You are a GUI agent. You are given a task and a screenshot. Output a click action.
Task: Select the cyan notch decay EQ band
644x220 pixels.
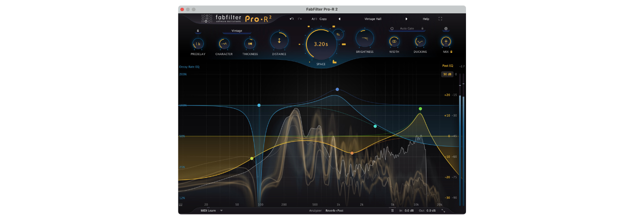tap(259, 105)
